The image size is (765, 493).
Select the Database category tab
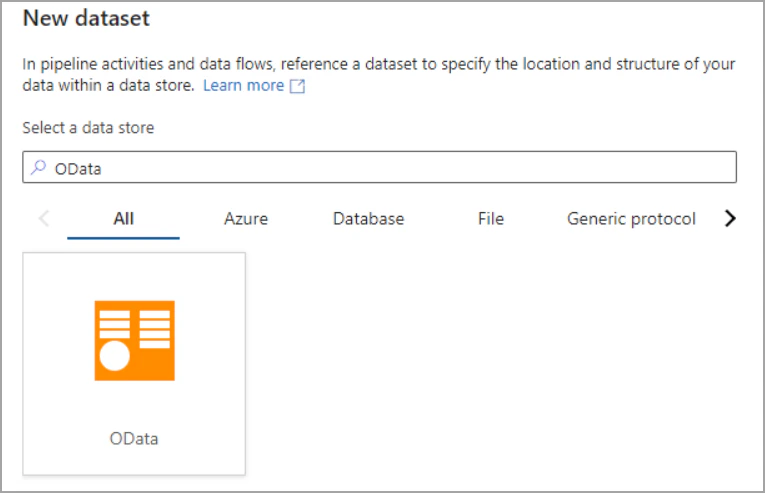tap(368, 218)
